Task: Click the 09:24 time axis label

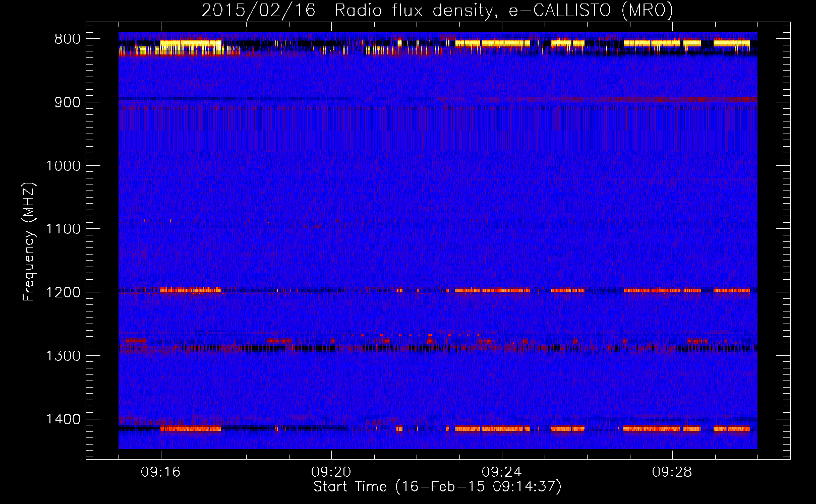Action: tap(501, 472)
